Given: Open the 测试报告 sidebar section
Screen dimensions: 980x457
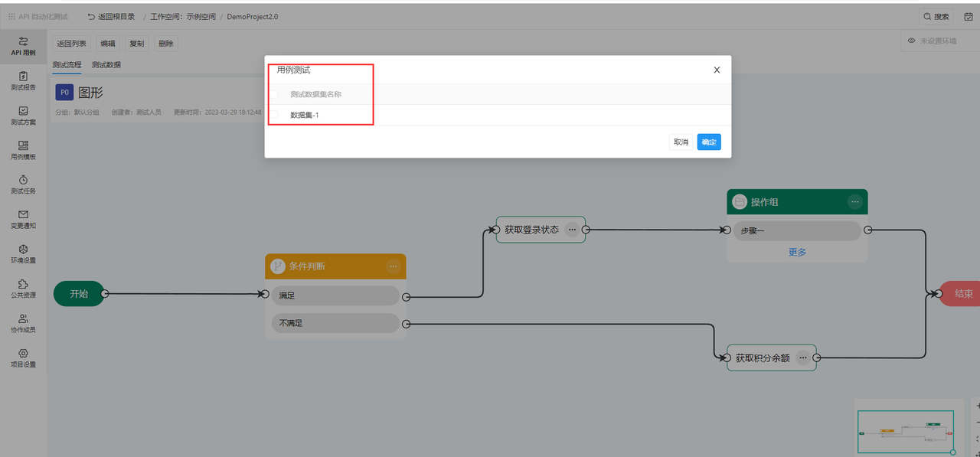Looking at the screenshot, I should [23, 81].
